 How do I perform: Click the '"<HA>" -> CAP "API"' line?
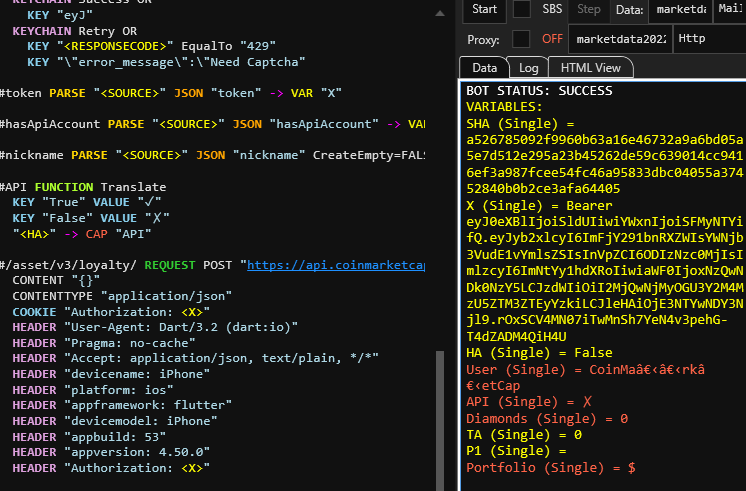click(82, 234)
